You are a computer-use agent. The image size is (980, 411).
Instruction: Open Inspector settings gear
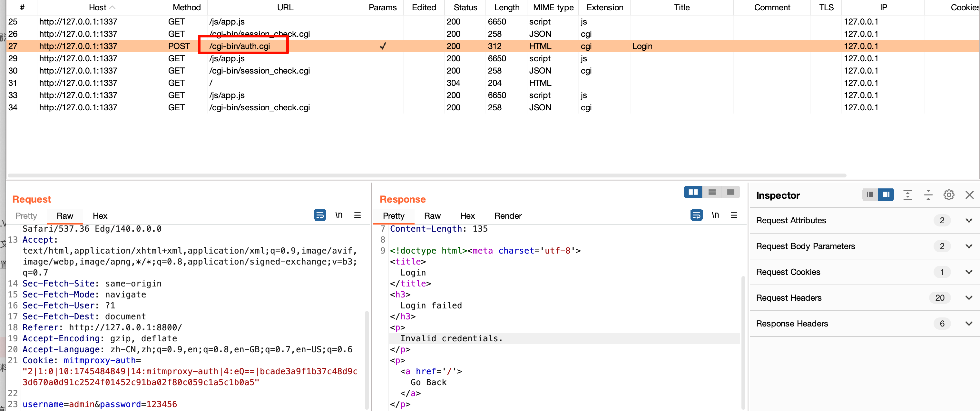[948, 195]
